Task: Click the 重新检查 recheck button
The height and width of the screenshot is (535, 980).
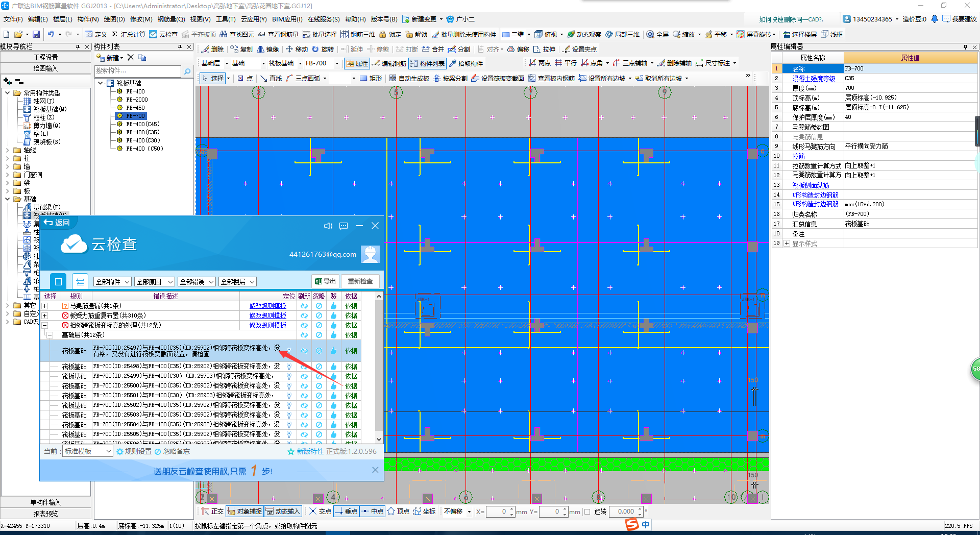Action: point(360,281)
